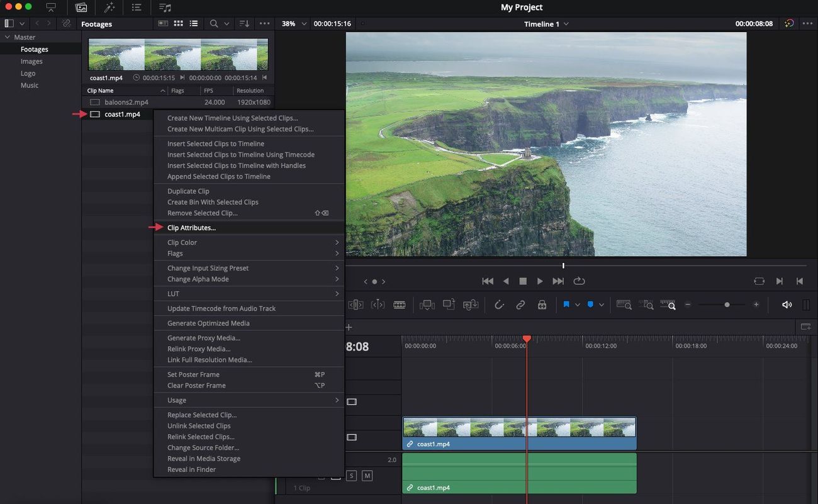Expand the blue flag color dropdown
Image resolution: width=818 pixels, height=504 pixels.
578,305
